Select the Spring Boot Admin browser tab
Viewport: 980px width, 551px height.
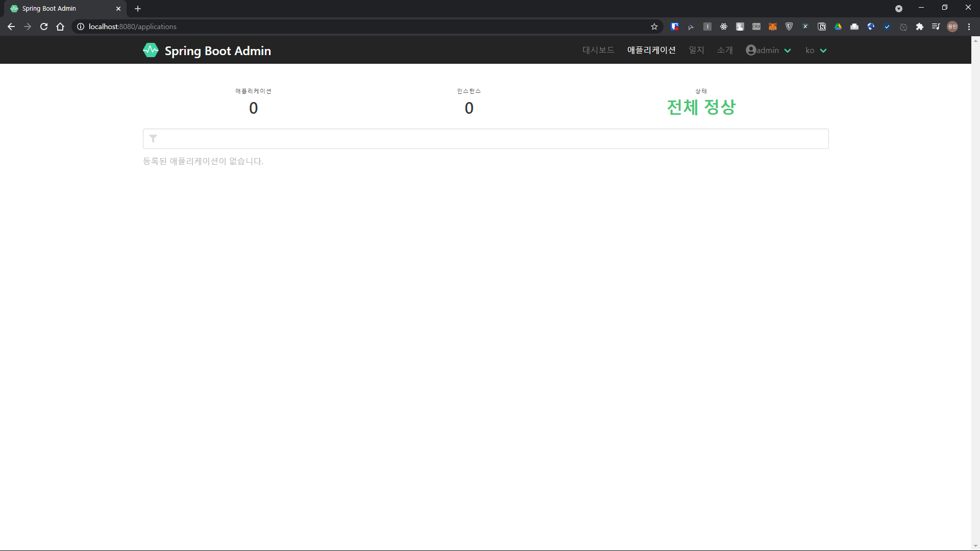[65, 9]
